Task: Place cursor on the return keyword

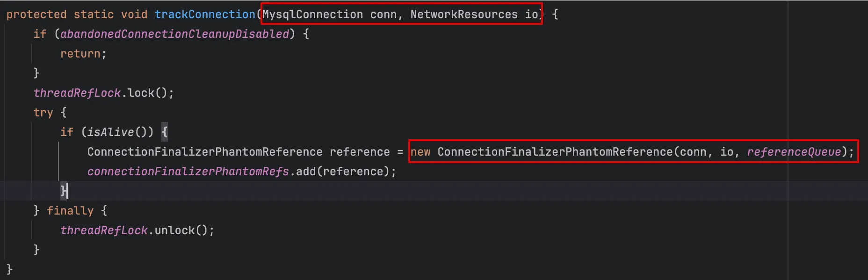Action: pos(80,54)
